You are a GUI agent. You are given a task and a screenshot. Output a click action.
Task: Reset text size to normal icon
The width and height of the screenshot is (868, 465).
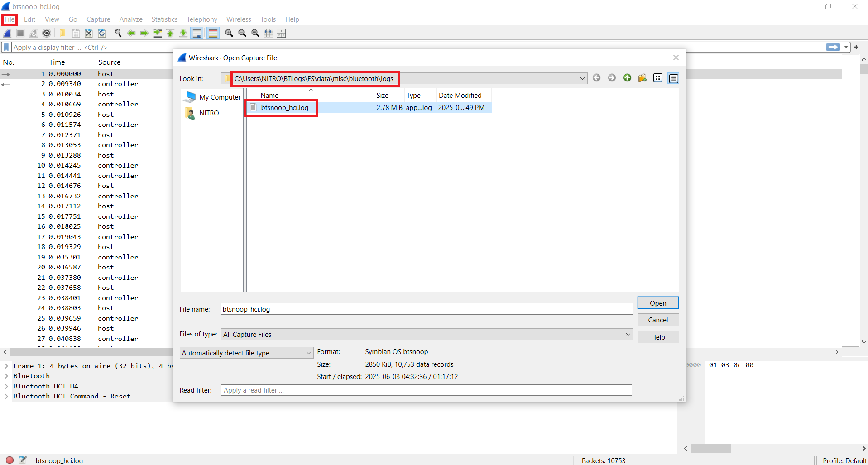point(255,33)
